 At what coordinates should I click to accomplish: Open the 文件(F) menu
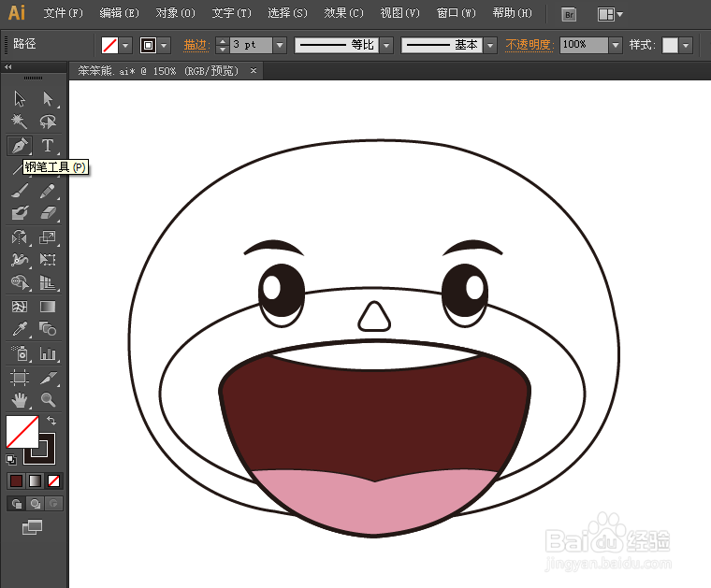63,13
